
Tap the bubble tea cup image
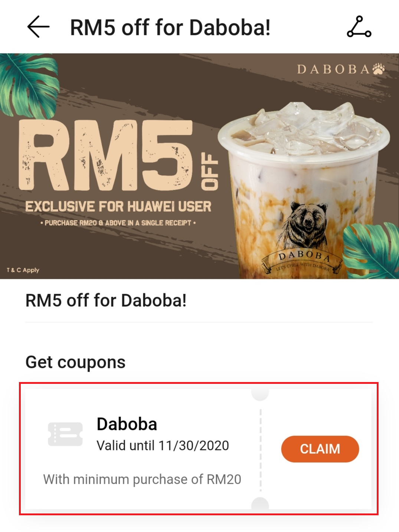coord(304,190)
